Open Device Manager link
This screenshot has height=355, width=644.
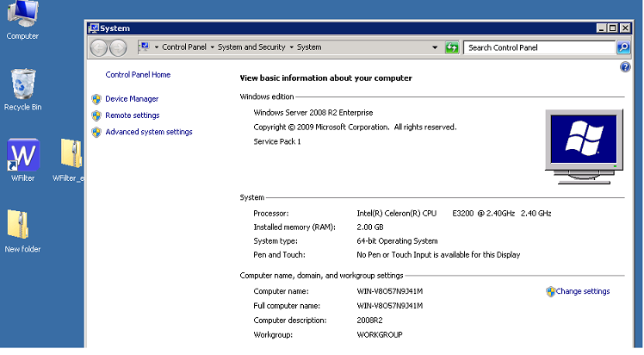pyautogui.click(x=132, y=99)
